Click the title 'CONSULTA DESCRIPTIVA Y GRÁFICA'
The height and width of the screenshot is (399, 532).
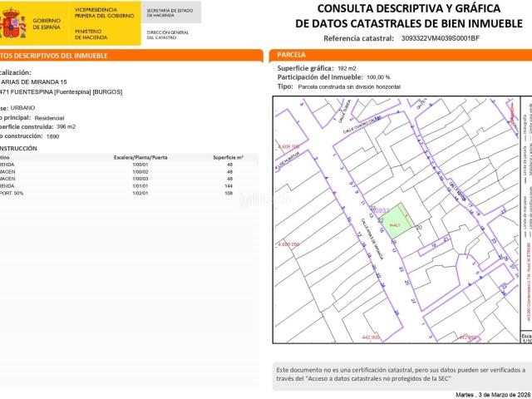409,8
